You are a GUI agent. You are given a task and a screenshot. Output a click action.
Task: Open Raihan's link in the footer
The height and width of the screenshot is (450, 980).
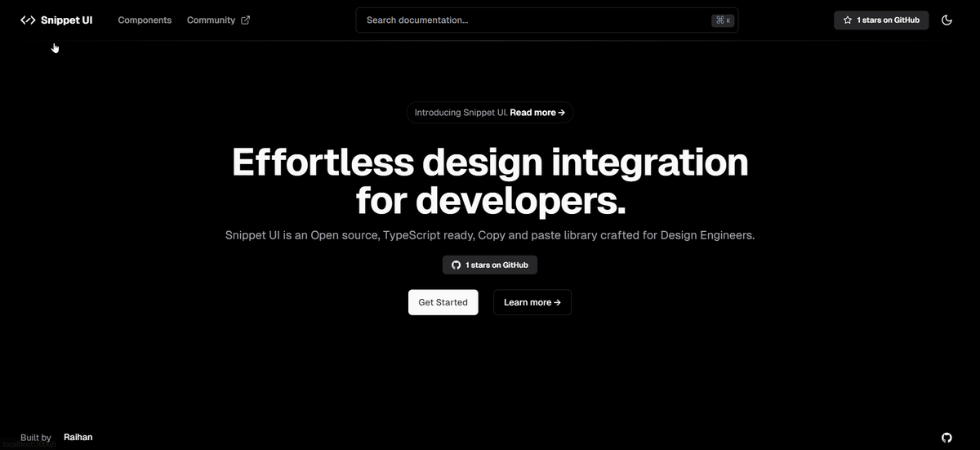point(78,438)
